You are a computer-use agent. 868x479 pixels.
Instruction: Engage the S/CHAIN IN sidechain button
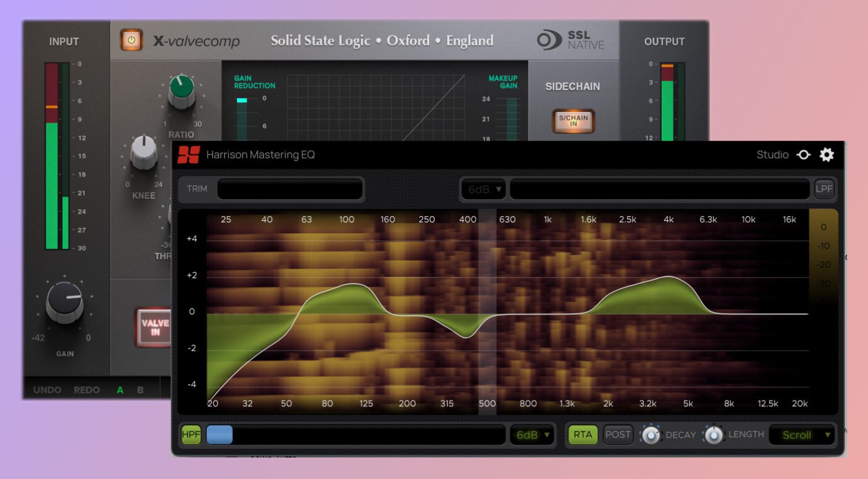tap(574, 120)
